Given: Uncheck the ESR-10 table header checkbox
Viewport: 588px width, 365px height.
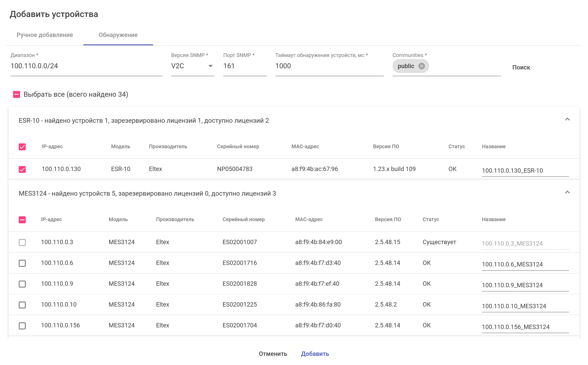Looking at the screenshot, I should click(22, 147).
